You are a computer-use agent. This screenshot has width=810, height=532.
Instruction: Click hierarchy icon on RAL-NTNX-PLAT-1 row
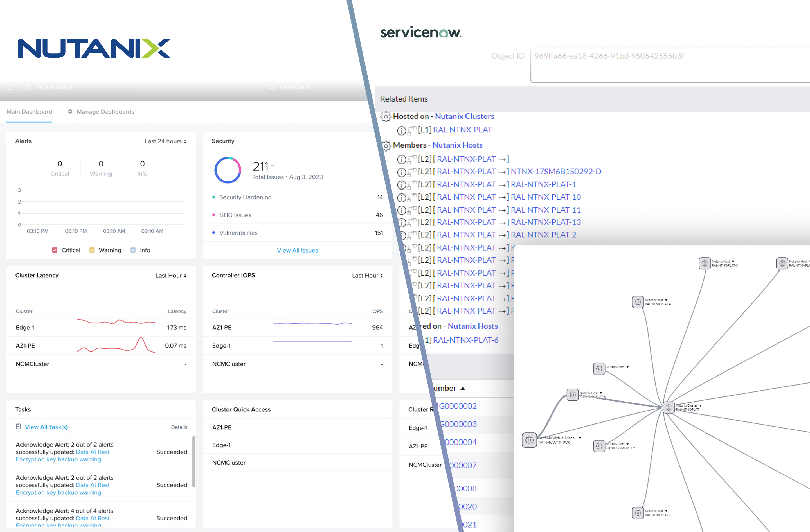coord(412,184)
